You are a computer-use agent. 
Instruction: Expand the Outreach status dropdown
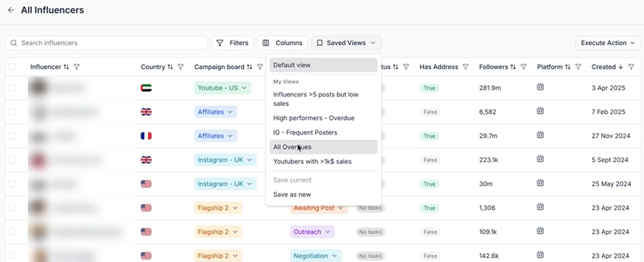pyautogui.click(x=312, y=232)
